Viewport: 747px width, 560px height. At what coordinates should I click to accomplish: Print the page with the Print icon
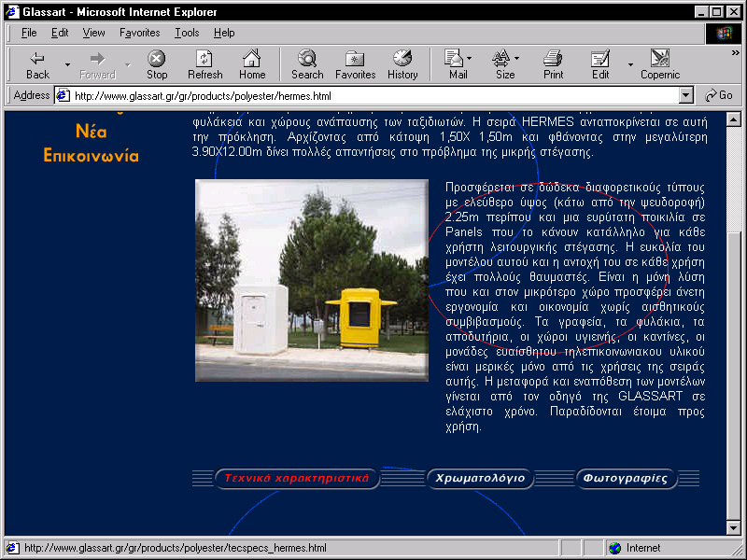point(553,64)
